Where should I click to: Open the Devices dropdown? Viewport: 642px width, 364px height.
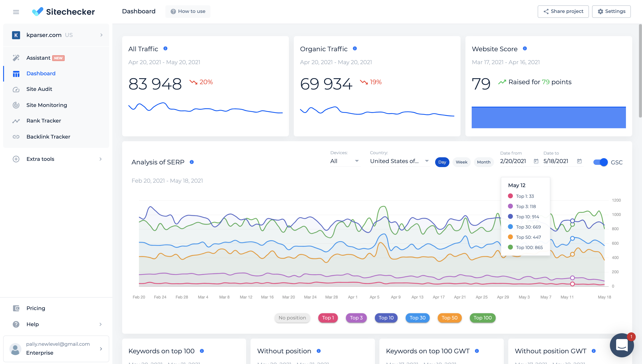(x=345, y=161)
